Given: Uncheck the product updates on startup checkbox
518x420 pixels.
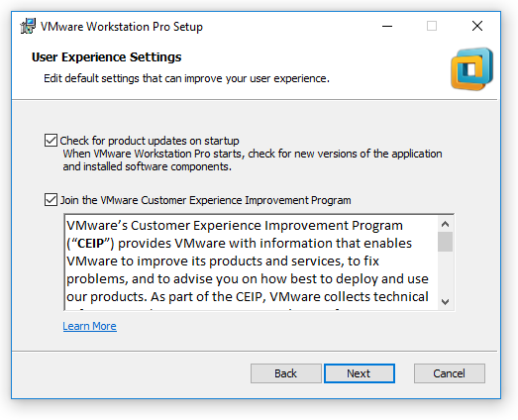Looking at the screenshot, I should point(51,140).
